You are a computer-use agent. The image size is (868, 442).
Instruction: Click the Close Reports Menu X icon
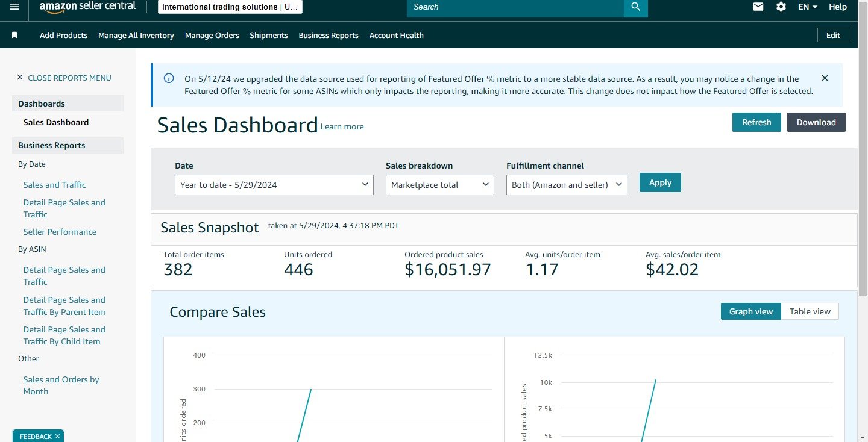(x=20, y=78)
